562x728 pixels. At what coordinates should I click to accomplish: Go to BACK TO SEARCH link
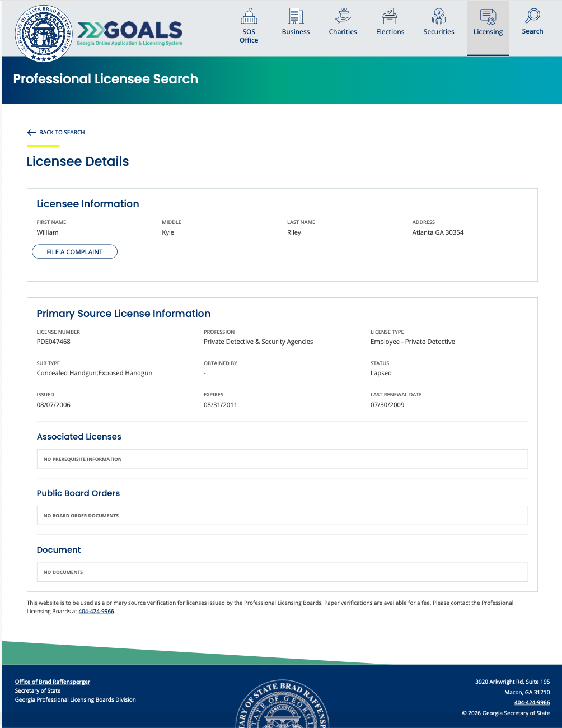[62, 133]
